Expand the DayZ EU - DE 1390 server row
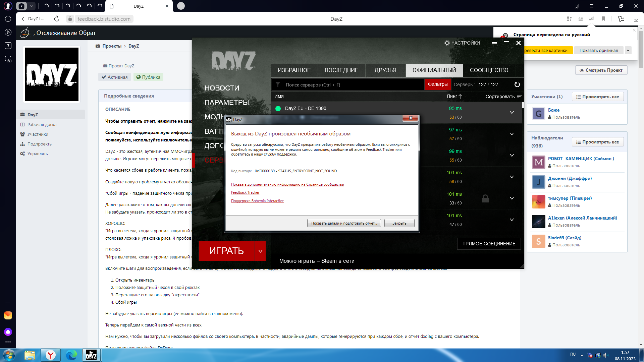 512,113
